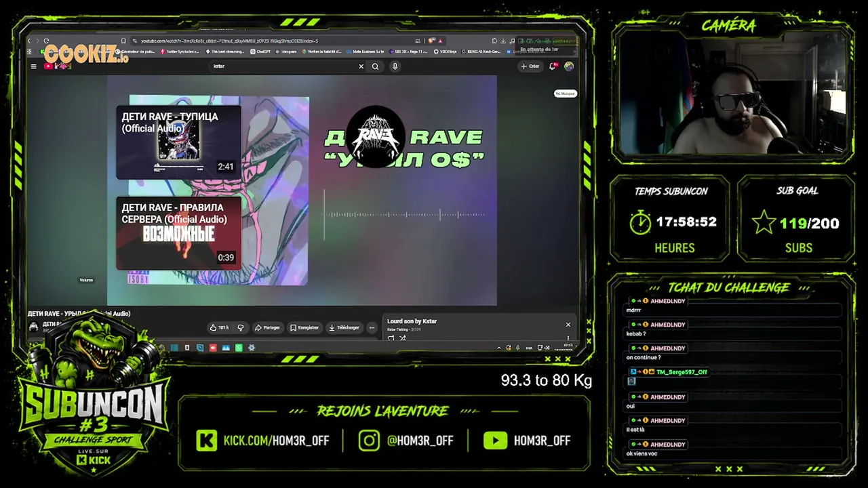Click the Créer button on YouTube

click(x=530, y=66)
